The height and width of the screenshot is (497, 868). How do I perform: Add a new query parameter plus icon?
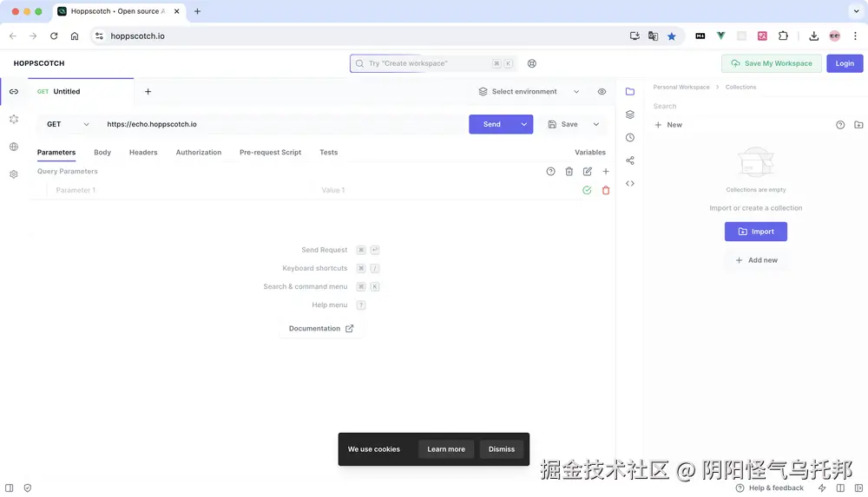pos(606,172)
